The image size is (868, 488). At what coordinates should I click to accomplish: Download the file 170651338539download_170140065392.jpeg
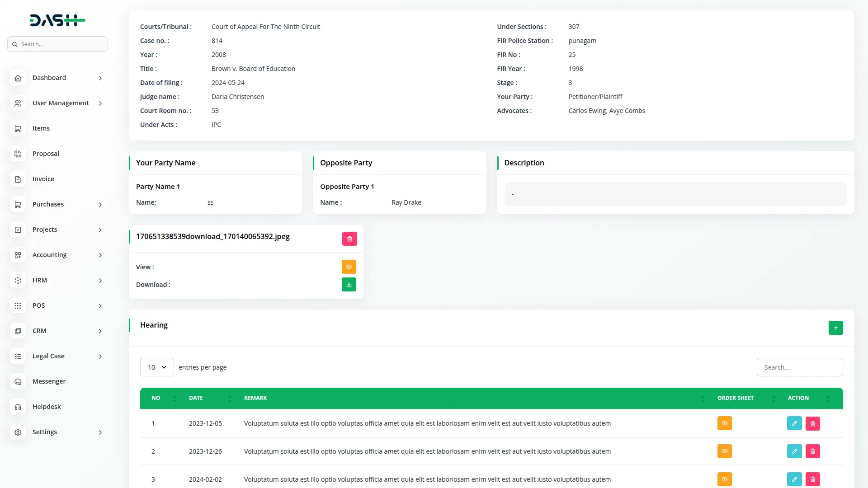349,284
